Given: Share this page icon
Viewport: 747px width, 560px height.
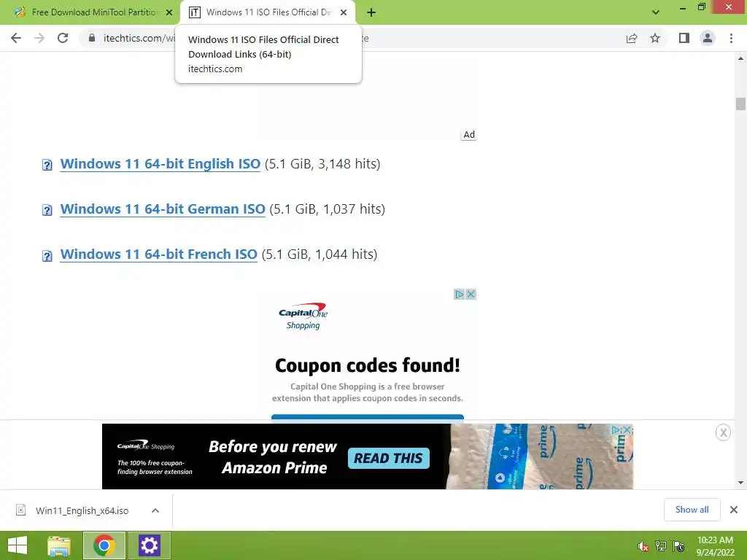Looking at the screenshot, I should tap(632, 38).
